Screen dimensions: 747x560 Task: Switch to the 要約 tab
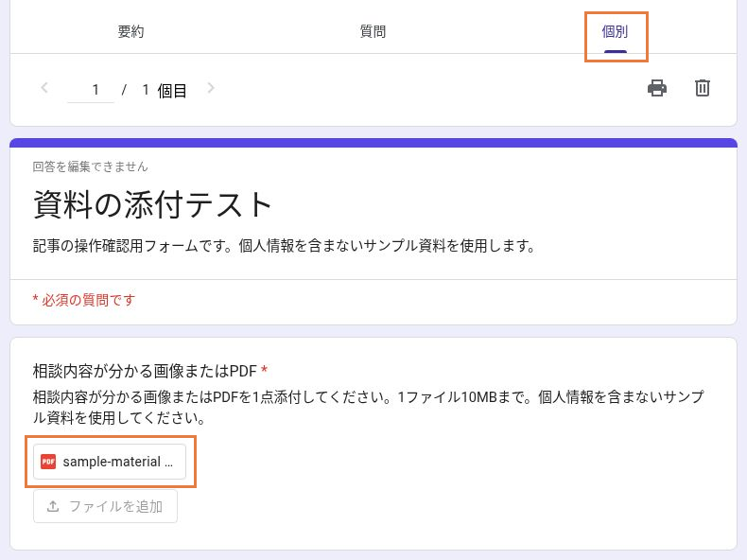pos(130,31)
